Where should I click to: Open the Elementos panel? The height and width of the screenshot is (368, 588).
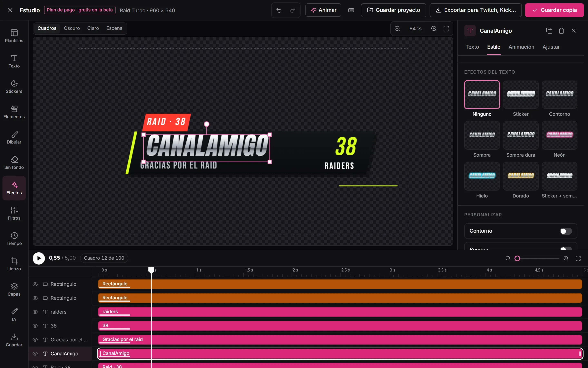pos(14,112)
